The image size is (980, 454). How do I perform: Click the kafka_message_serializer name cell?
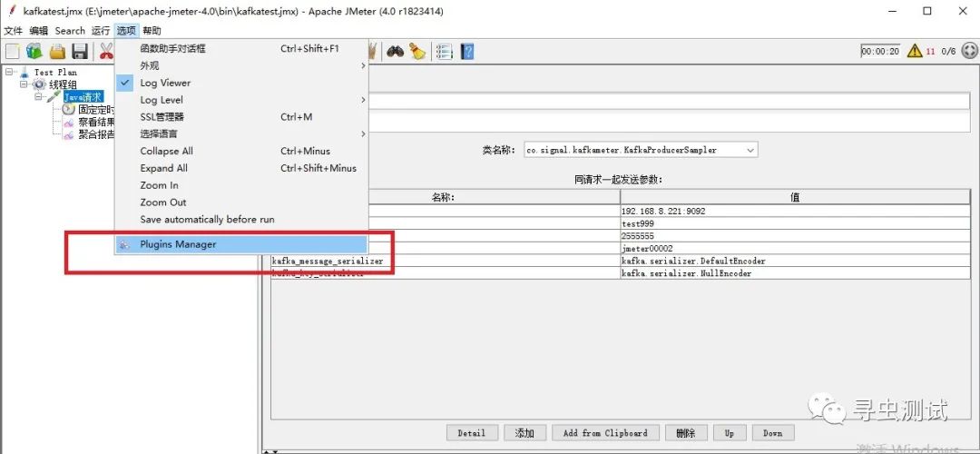[445, 261]
